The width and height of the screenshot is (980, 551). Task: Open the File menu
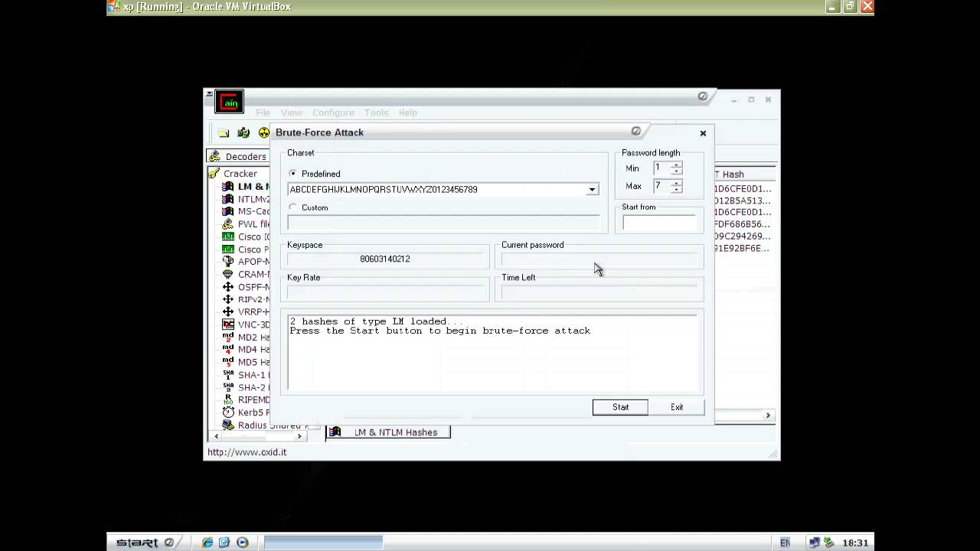(x=263, y=112)
